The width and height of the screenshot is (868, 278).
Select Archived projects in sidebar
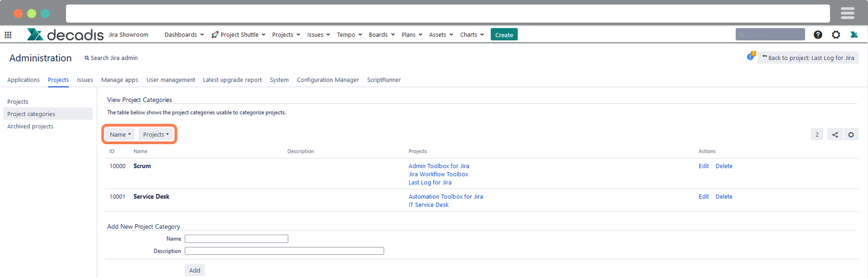[30, 127]
